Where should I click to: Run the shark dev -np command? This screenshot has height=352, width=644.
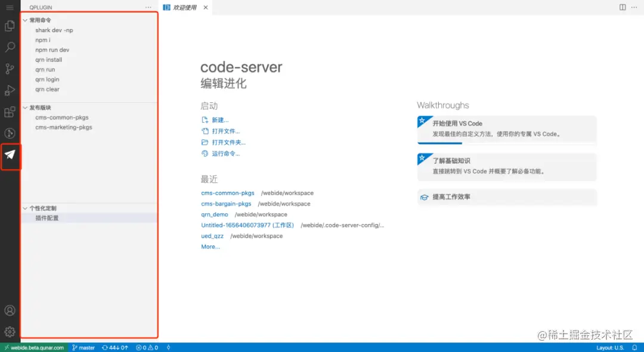(x=54, y=30)
